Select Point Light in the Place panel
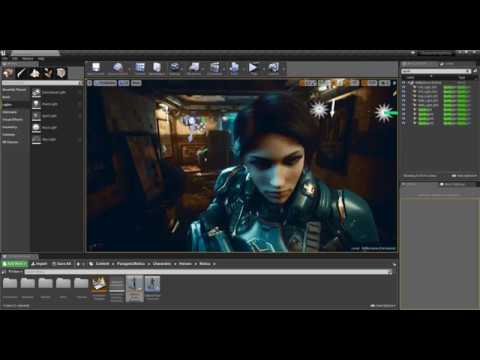The image size is (480, 360). [x=56, y=104]
